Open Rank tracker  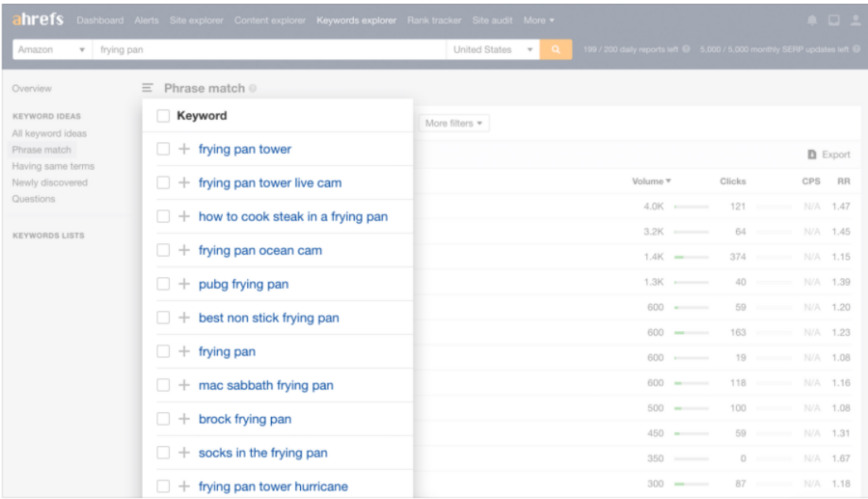click(x=434, y=21)
